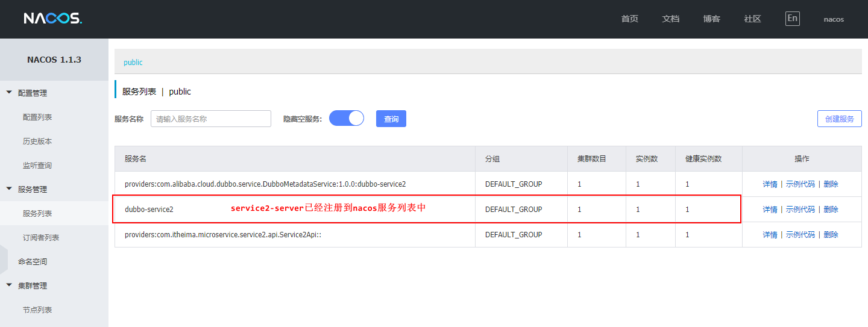Collapse the 集群管理 menu arrow
Viewport: 868px width, 327px height.
[x=9, y=285]
